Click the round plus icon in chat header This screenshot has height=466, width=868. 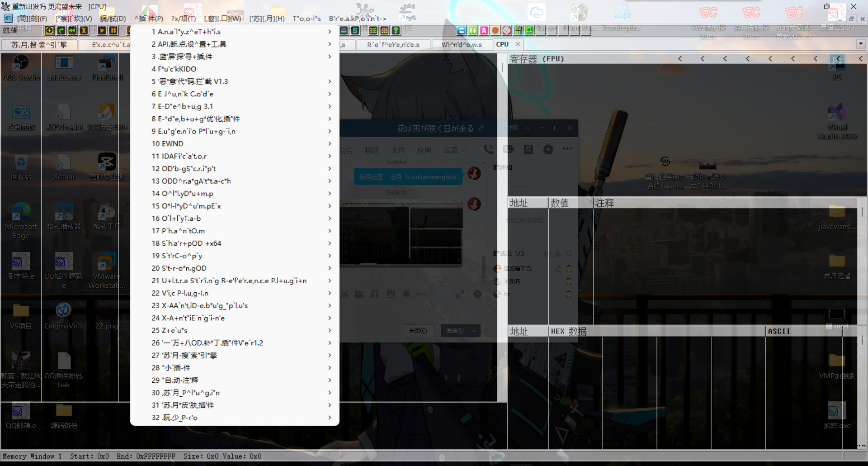pyautogui.click(x=548, y=149)
